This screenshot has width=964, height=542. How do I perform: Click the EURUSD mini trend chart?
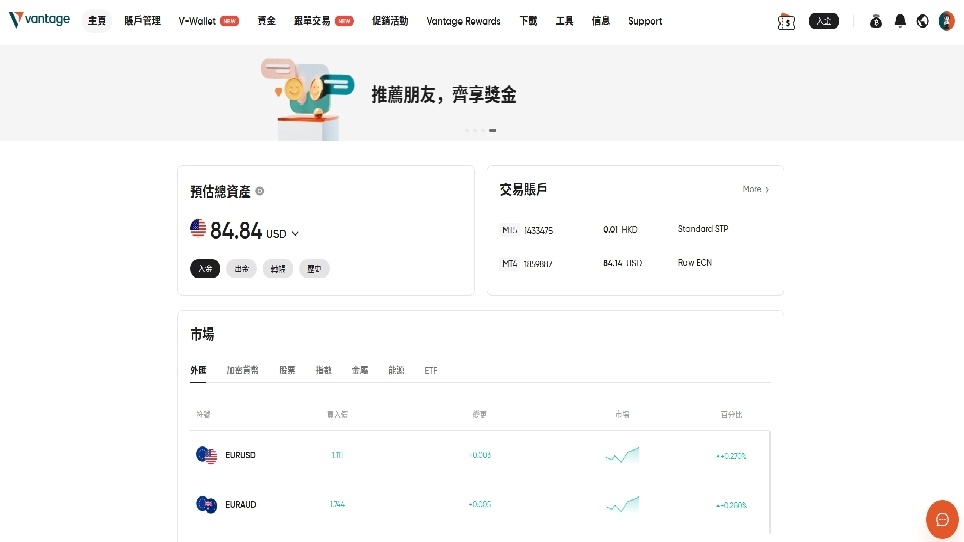622,455
